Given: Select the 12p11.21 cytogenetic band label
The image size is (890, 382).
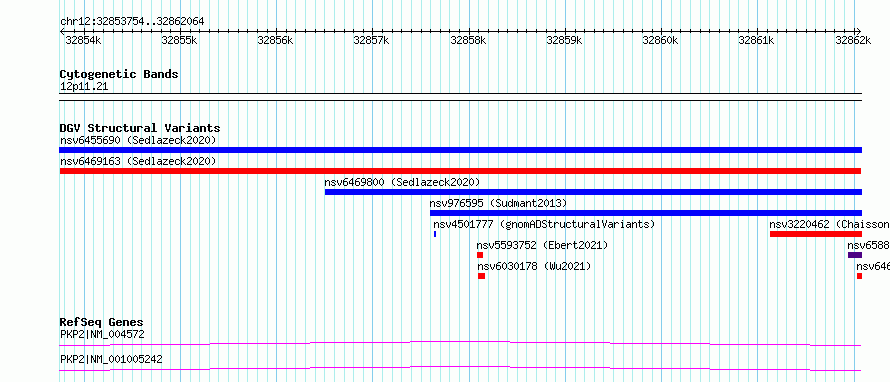Looking at the screenshot, I should tap(83, 87).
